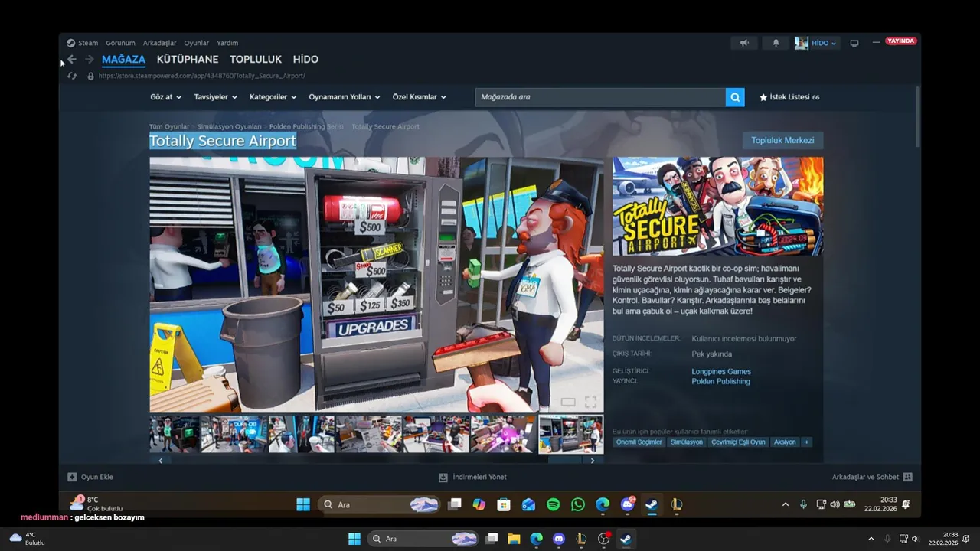980x551 pixels.
Task: Open League of Legends in streamed taskbar
Action: [677, 504]
